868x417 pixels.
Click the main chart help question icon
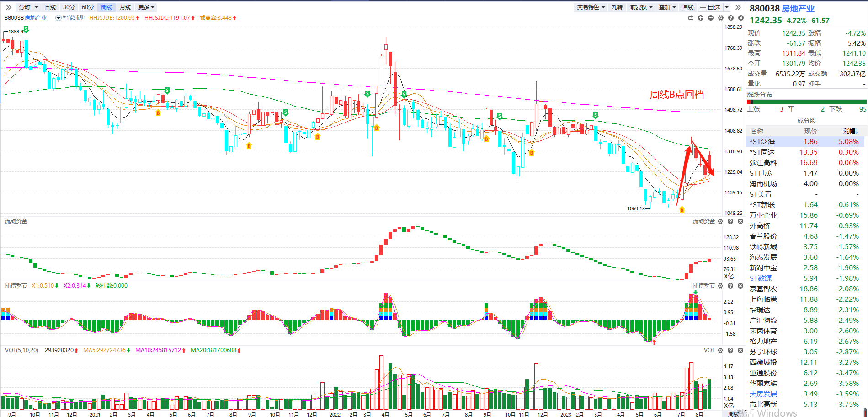point(730,18)
